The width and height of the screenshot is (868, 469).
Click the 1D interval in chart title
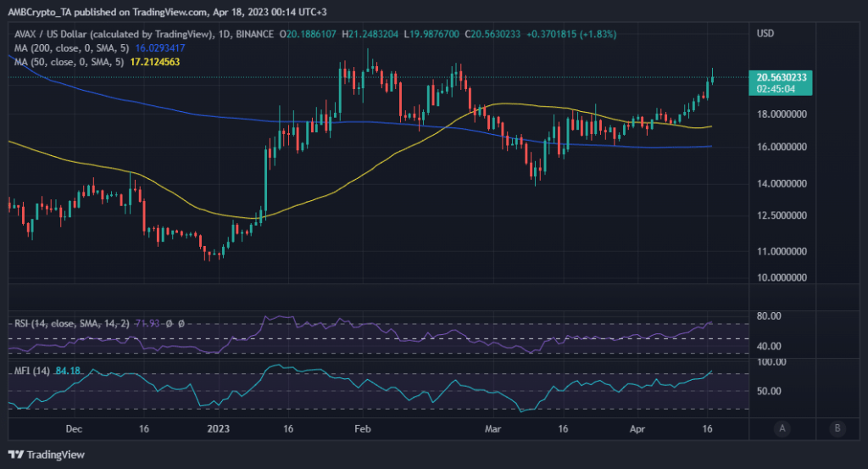point(226,34)
